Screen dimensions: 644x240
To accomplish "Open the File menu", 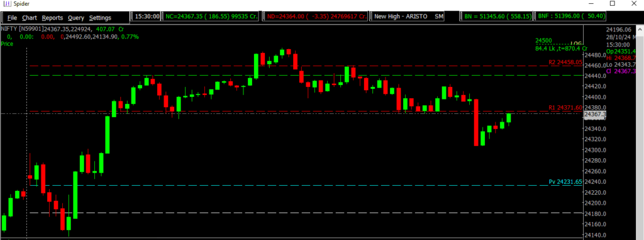I will (12, 18).
